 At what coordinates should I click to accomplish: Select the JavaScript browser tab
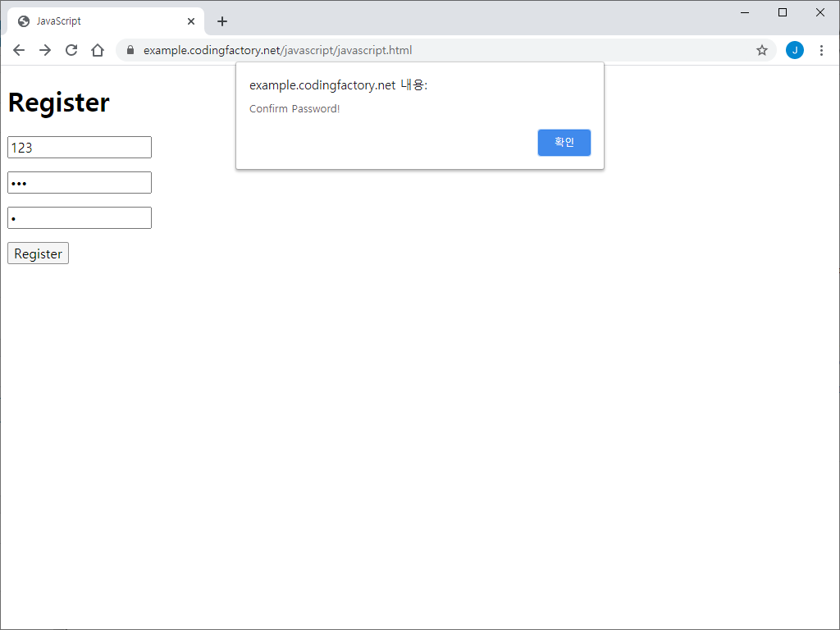click(106, 21)
